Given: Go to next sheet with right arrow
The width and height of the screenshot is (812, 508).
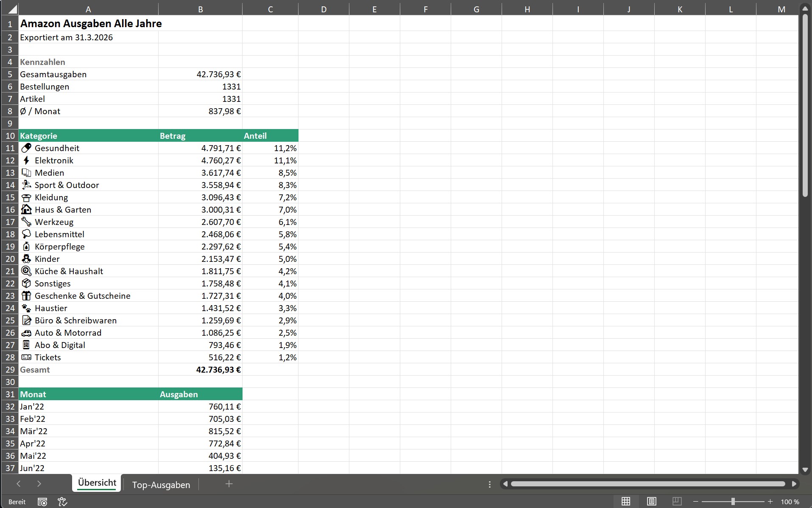Looking at the screenshot, I should click(x=39, y=484).
